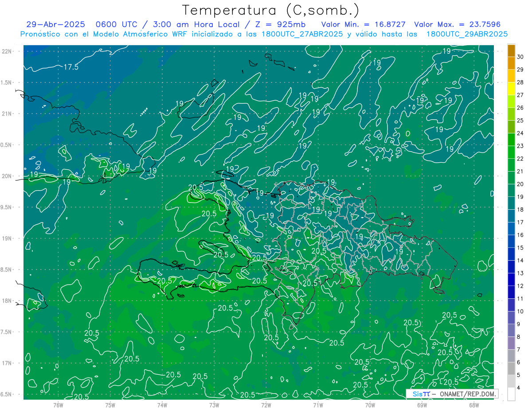Click the white swatch beside colorbar label 4

(511, 394)
